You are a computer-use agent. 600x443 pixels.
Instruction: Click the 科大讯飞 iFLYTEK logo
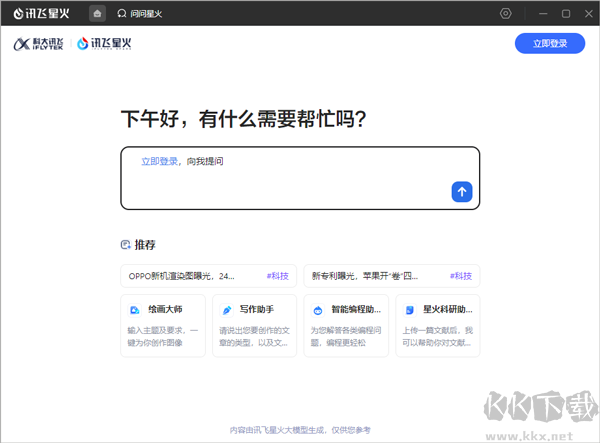[x=38, y=44]
